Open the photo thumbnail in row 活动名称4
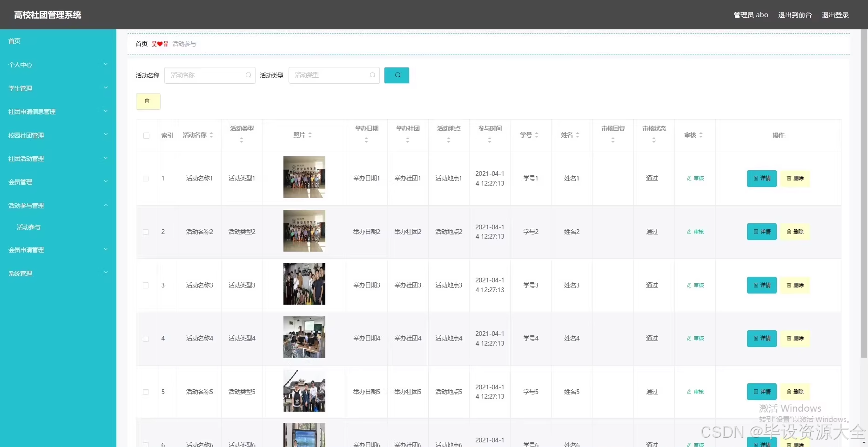This screenshot has width=868, height=447. 304,337
